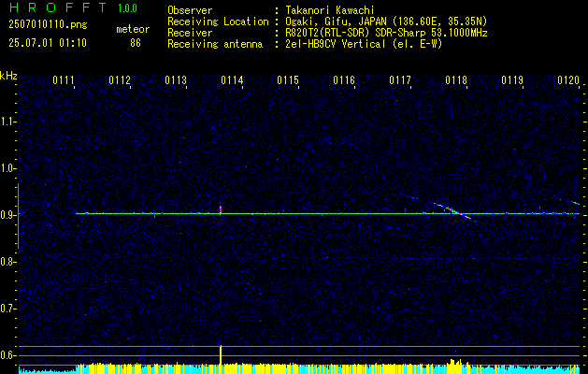The image size is (588, 374).
Task: Click the grey frequency range bar at 0.9 kHz
Action: coord(18,216)
